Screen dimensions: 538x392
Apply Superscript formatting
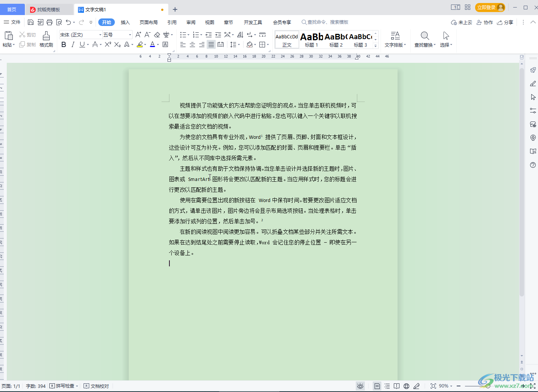[108, 44]
